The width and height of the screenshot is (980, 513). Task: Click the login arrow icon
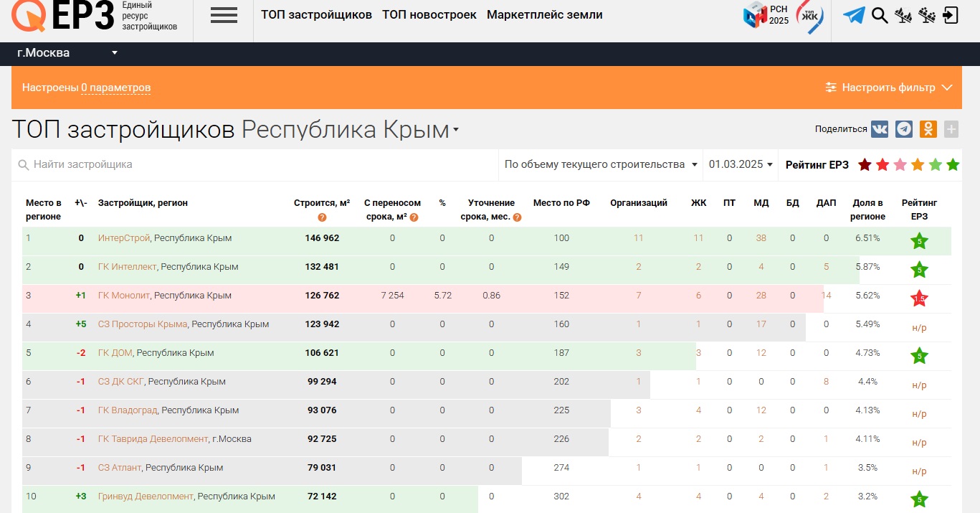951,15
